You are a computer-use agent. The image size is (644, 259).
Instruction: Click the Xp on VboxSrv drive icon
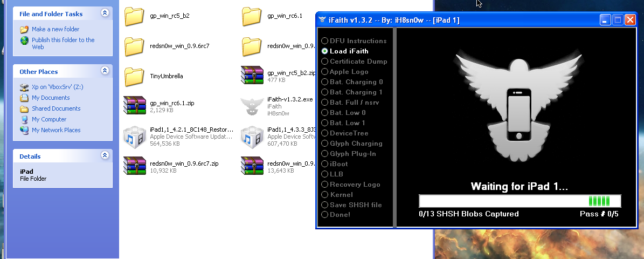(24, 87)
